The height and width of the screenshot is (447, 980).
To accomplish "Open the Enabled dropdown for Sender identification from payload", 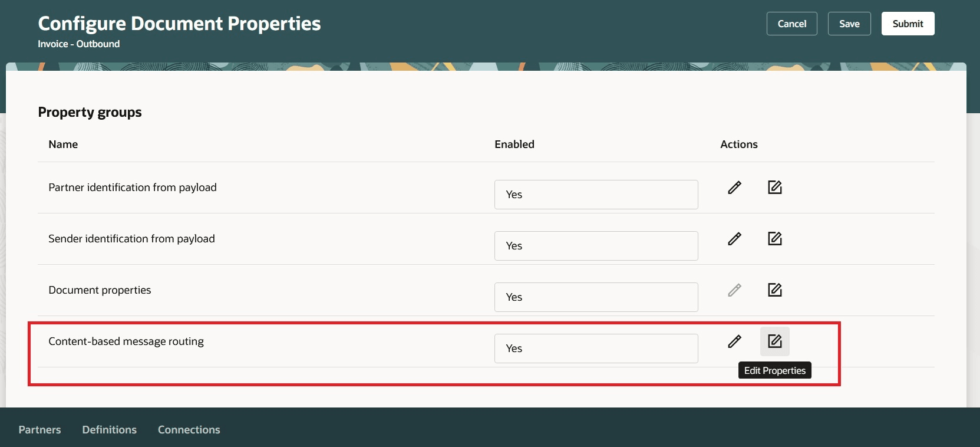I will 596,246.
